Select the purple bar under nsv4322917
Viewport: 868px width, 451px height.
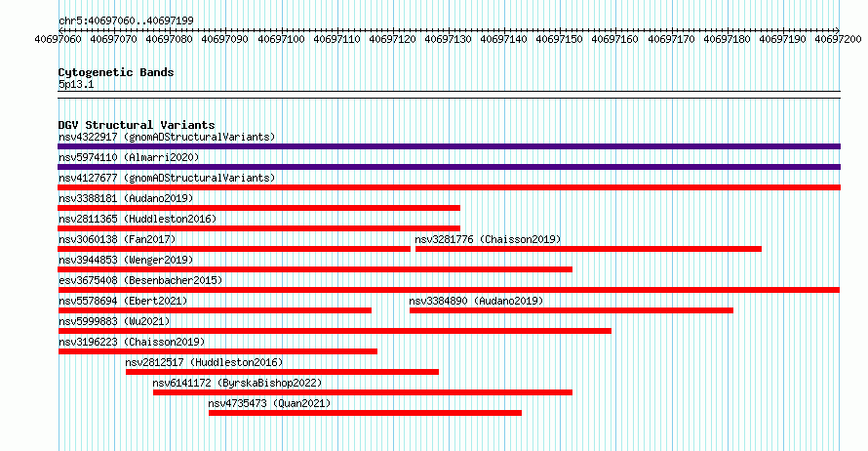449,146
